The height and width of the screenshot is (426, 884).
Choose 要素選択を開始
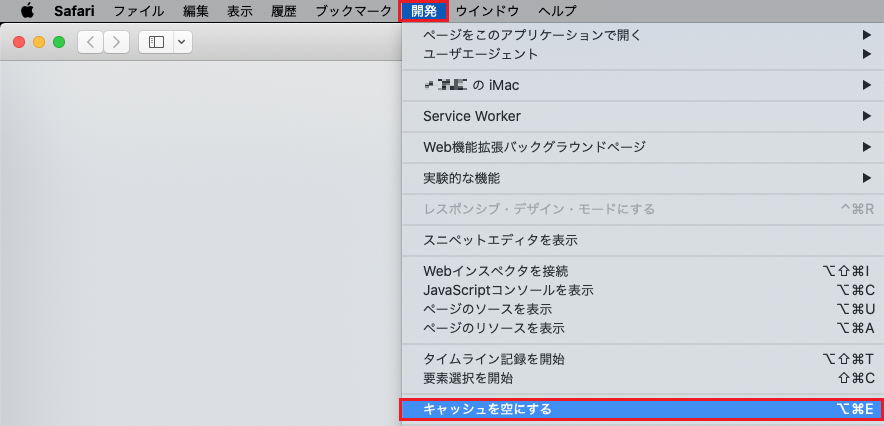643,378
